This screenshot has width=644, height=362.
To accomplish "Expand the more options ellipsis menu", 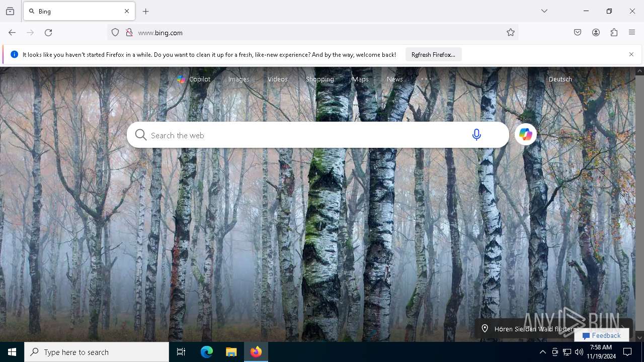I will click(x=426, y=79).
